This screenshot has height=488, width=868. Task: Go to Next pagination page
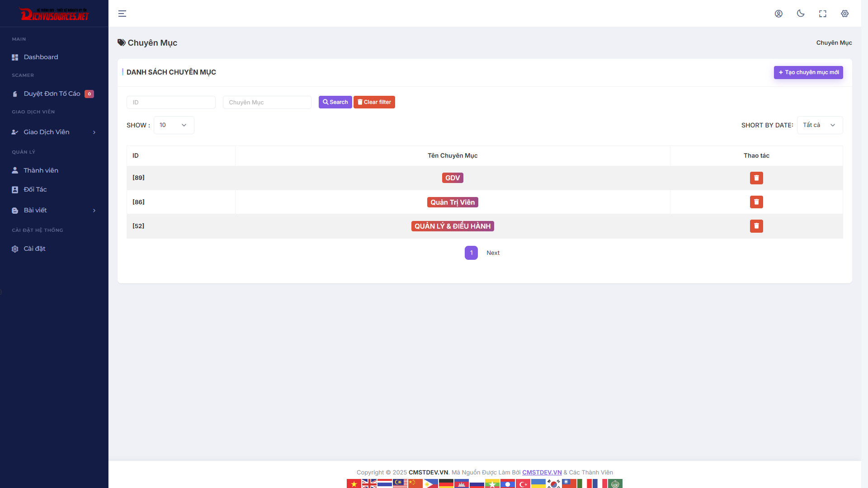pos(493,253)
